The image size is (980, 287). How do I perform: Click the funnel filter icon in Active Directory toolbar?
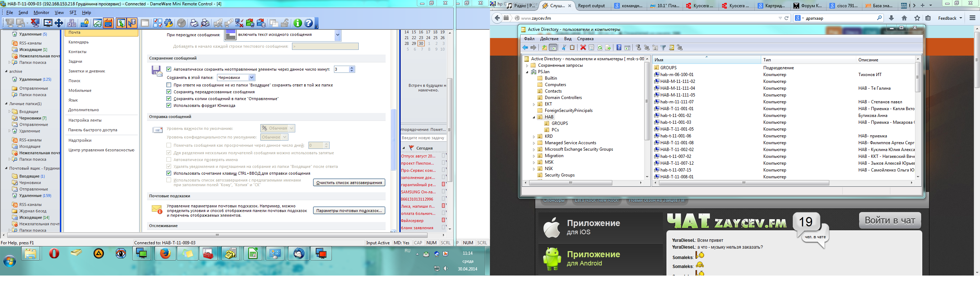(663, 48)
